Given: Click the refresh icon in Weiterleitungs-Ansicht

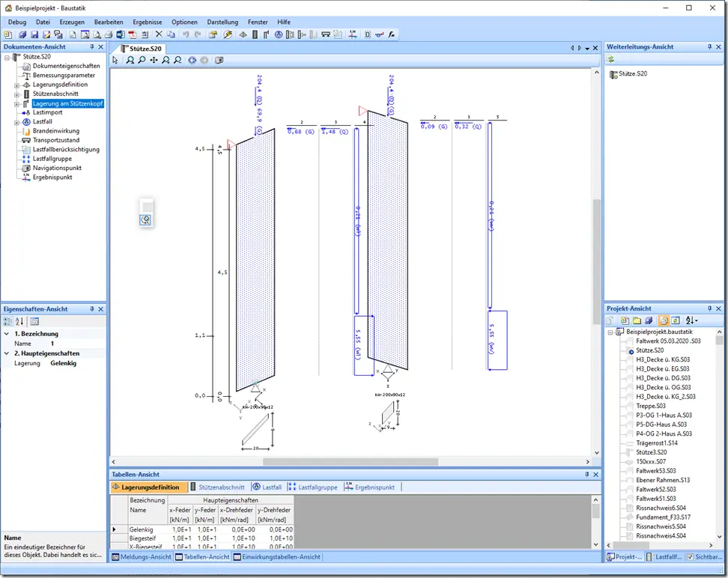Looking at the screenshot, I should [610, 59].
